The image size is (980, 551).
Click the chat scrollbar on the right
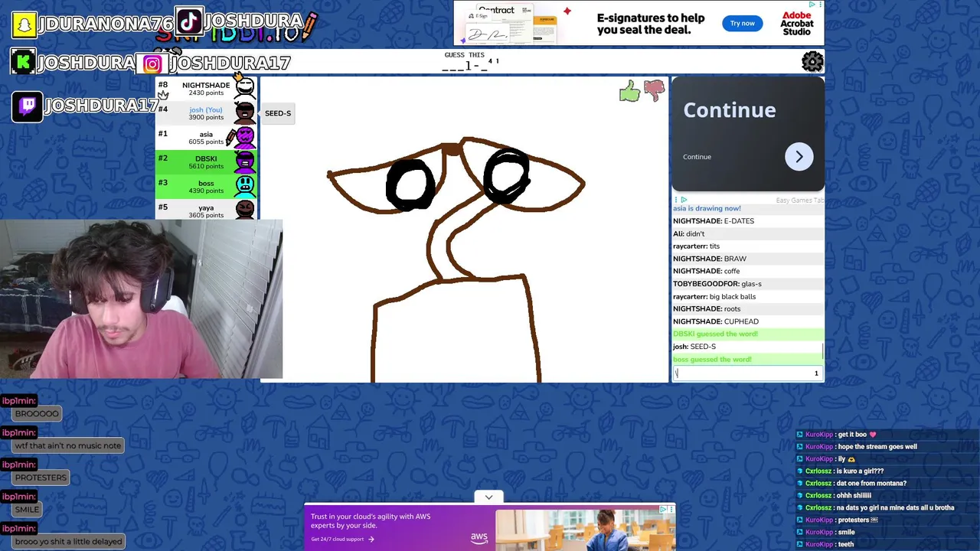823,350
